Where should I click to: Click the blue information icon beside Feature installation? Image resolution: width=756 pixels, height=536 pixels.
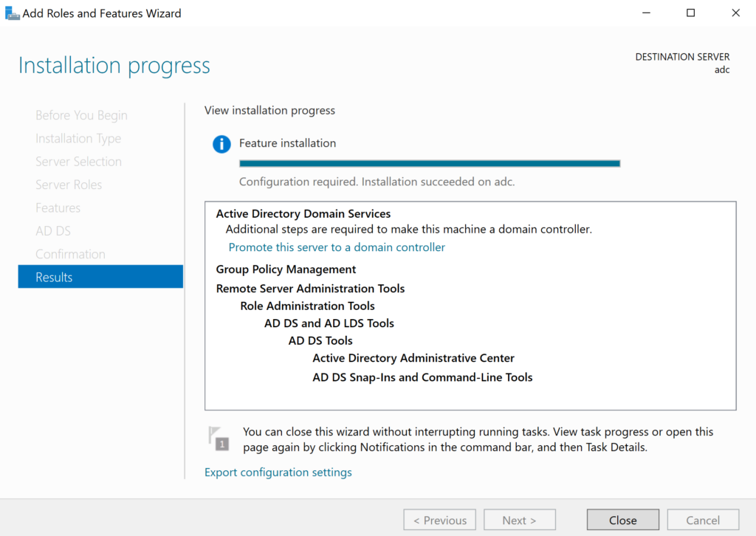221,144
